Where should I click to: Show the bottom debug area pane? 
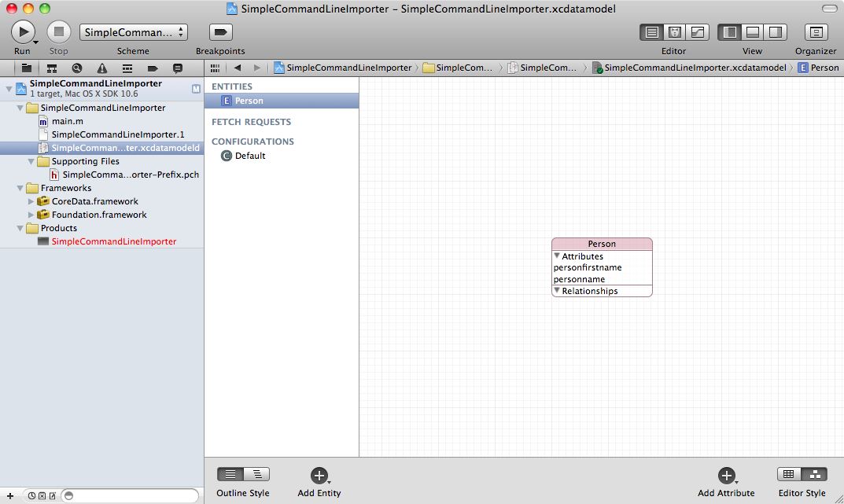click(x=753, y=32)
